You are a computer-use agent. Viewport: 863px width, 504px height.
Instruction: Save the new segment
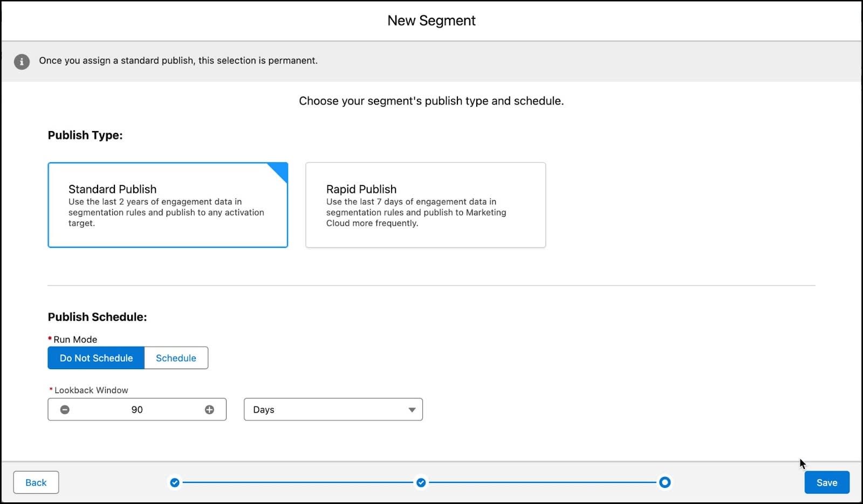[827, 482]
